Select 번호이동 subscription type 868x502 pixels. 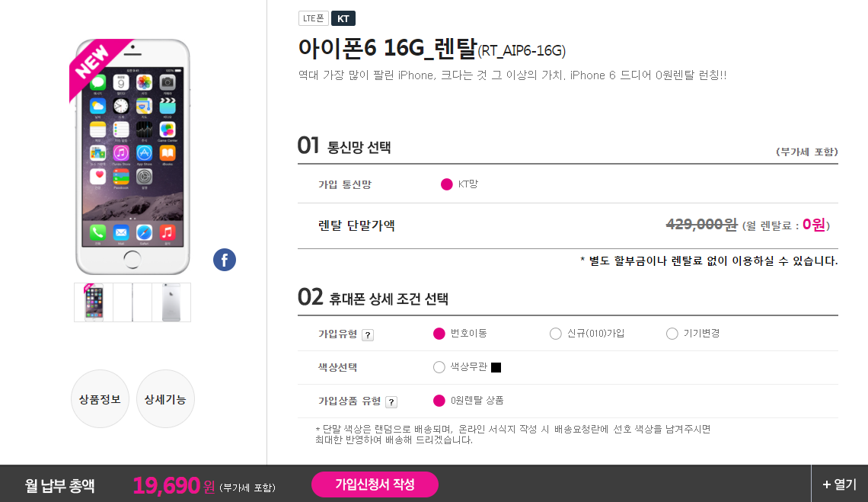point(439,334)
